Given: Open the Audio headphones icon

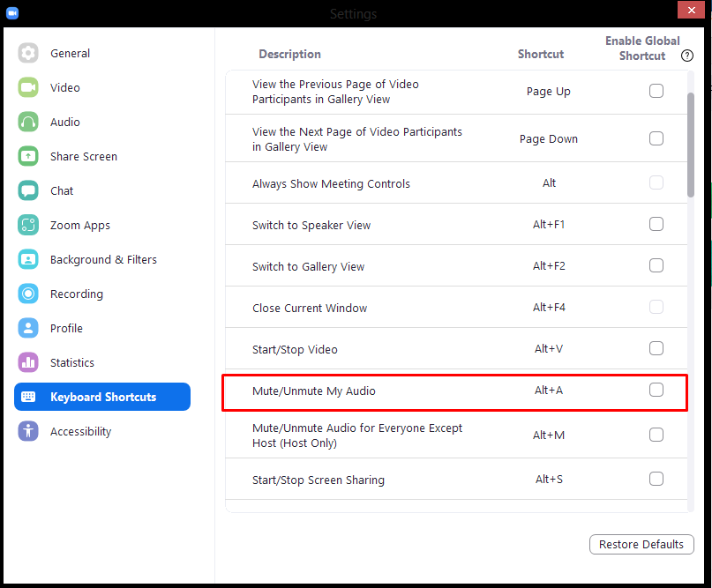Looking at the screenshot, I should tap(28, 122).
